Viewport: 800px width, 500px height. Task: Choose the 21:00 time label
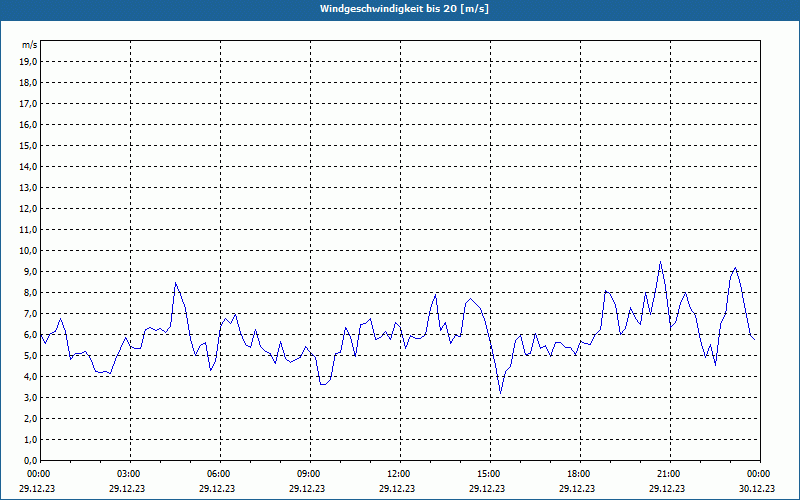click(668, 474)
